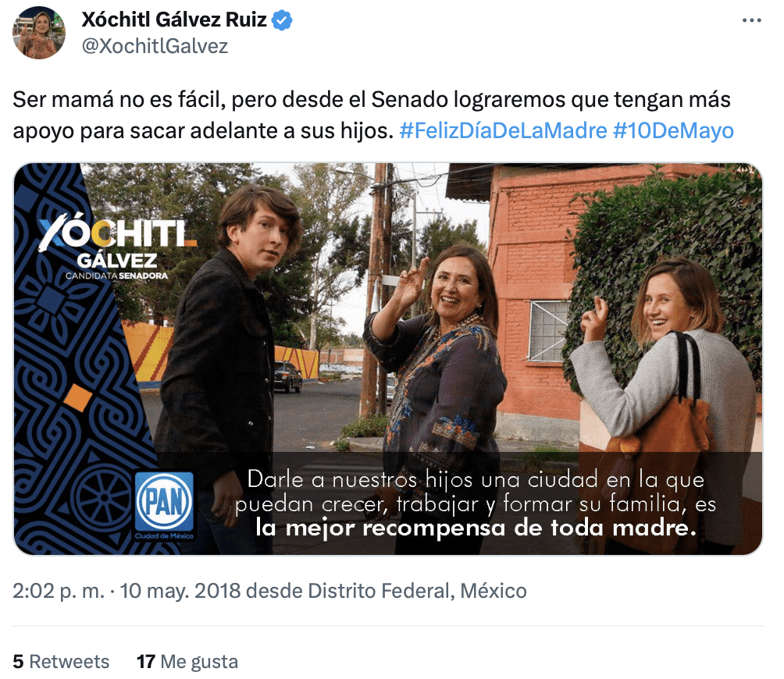The image size is (784, 679).
Task: Click the XÓCHITL GÁLVEZ campaign logo
Action: (117, 247)
